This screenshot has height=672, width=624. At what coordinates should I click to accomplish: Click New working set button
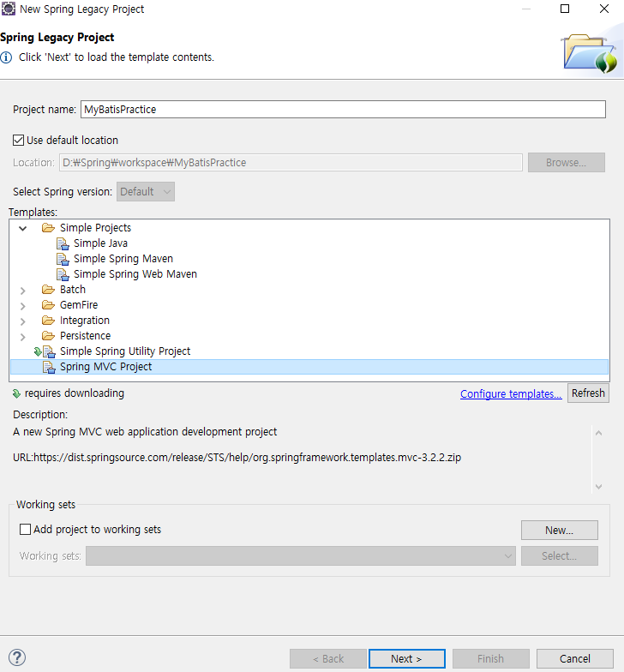pos(559,530)
